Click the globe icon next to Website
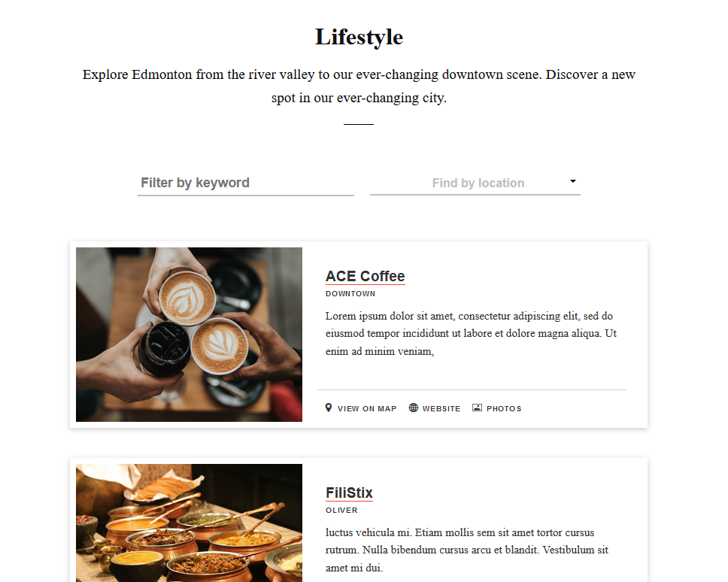 (413, 408)
